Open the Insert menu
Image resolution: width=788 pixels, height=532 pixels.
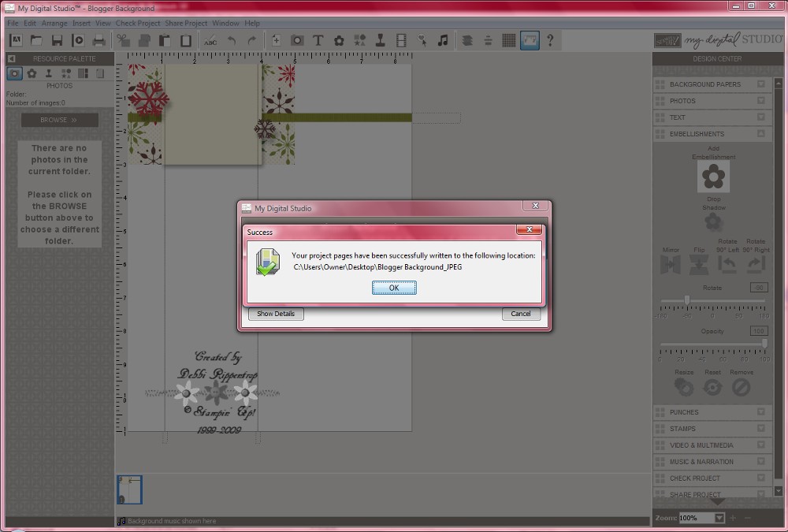[81, 23]
